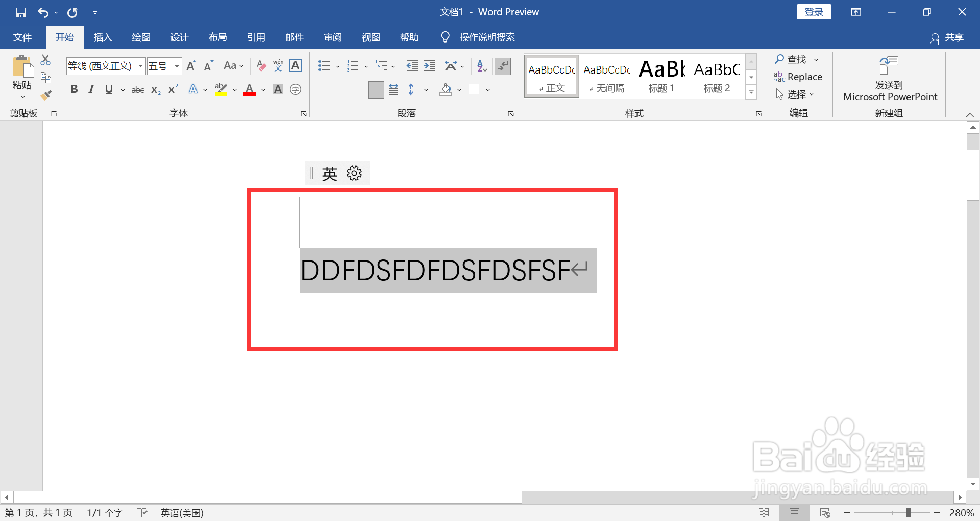
Task: Copy selection with the copy icon
Action: (x=46, y=78)
